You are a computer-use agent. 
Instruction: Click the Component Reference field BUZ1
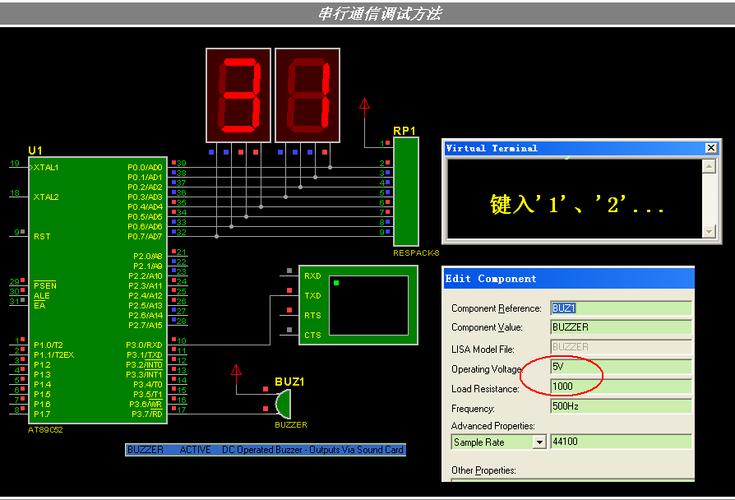pos(621,308)
